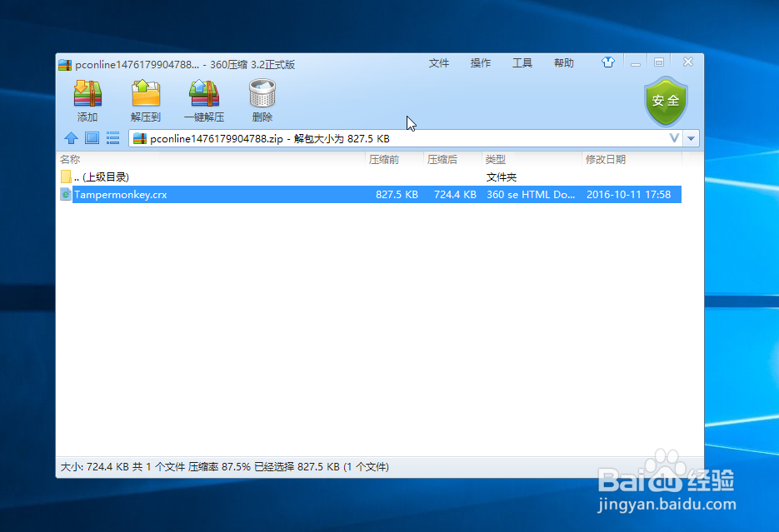Sort by 名称 column header
The width and height of the screenshot is (779, 532).
click(x=212, y=159)
